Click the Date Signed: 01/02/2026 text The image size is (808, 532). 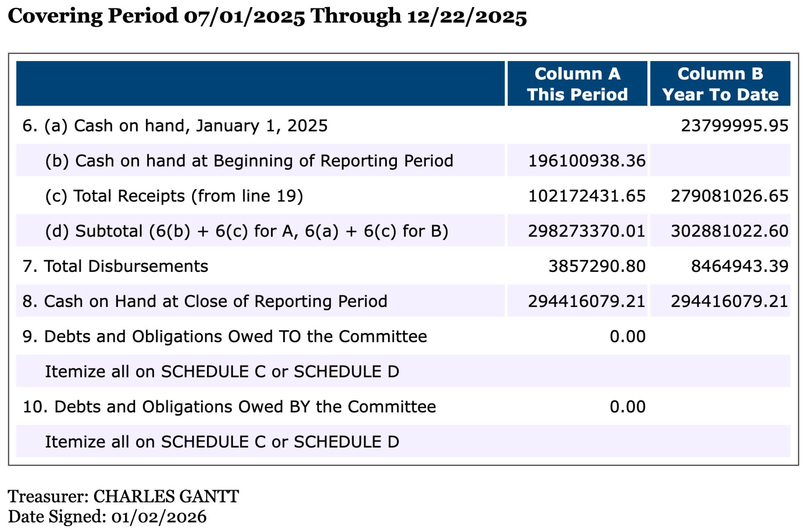click(107, 517)
